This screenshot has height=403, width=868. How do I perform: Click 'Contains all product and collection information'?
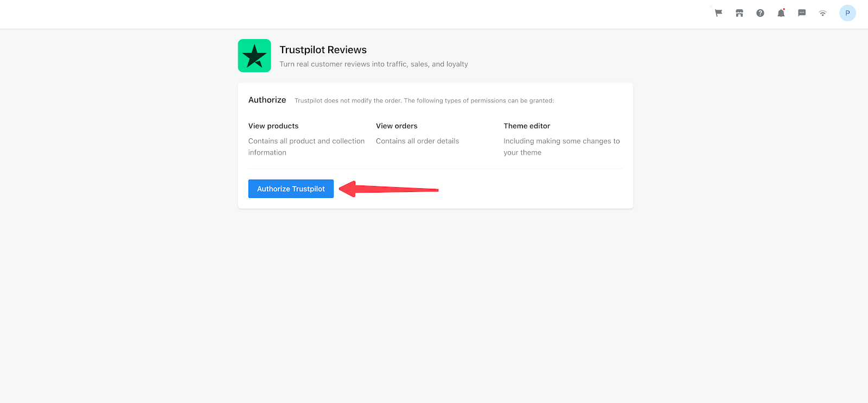pos(307,146)
